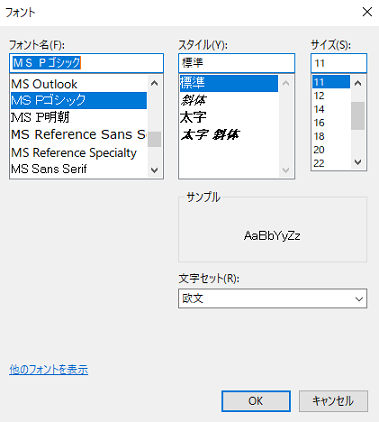The image size is (379, 422).
Task: Select MS Outlook in the font list
Action: tap(79, 84)
